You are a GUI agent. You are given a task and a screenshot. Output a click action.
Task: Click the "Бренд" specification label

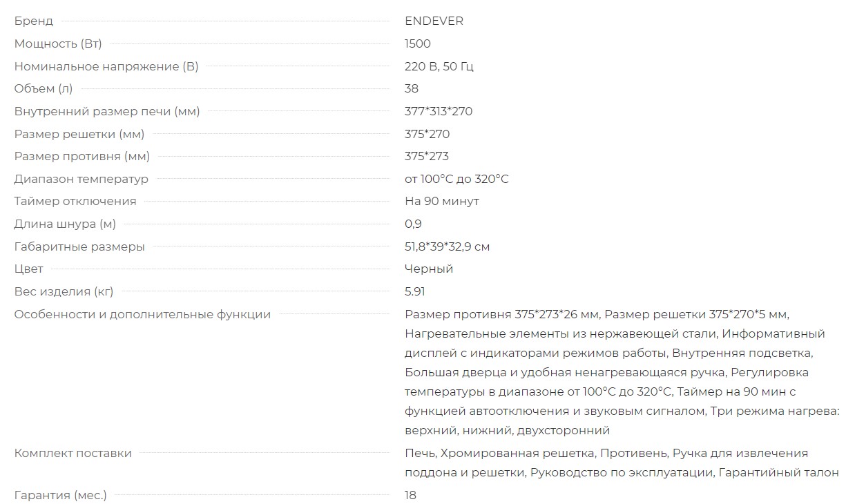coord(33,21)
